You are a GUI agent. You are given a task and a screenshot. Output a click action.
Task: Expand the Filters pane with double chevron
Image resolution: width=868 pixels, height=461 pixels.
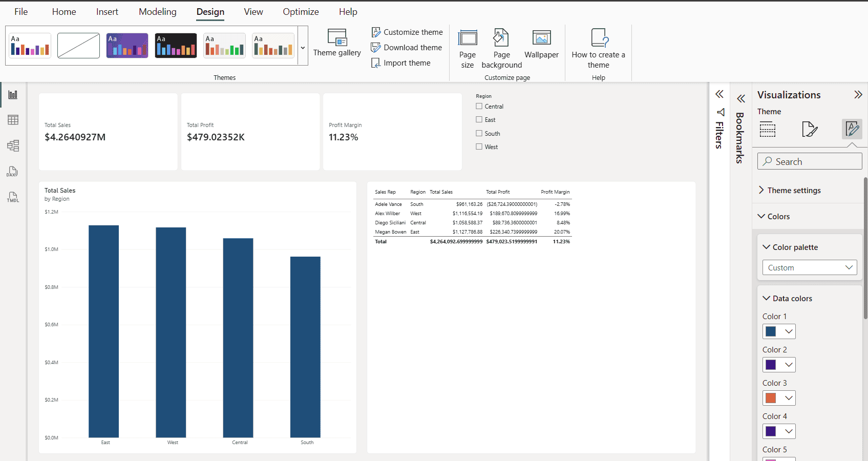719,94
